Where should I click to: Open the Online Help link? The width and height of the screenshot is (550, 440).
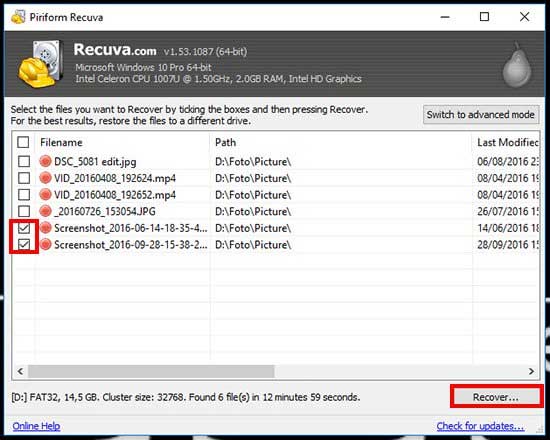pyautogui.click(x=36, y=426)
